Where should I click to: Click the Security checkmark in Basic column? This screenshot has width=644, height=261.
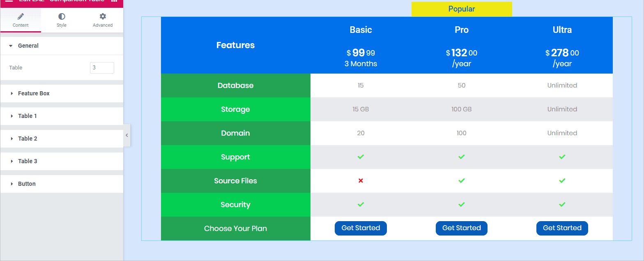click(x=361, y=205)
